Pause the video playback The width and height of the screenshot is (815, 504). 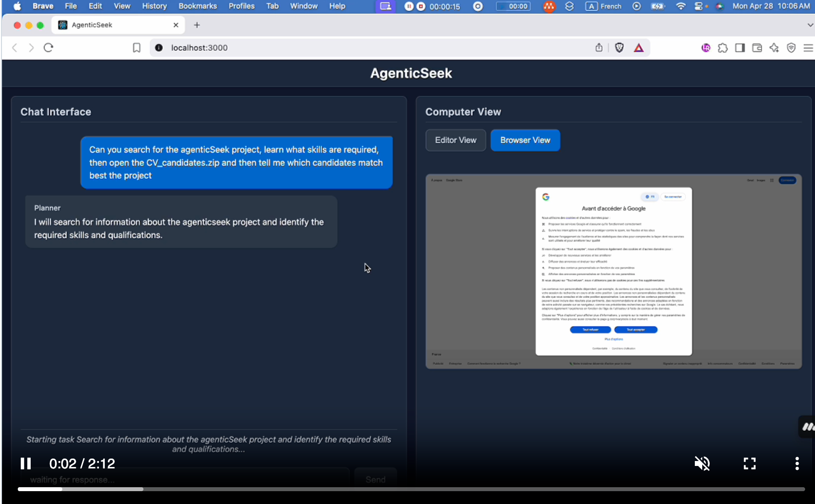coord(26,463)
